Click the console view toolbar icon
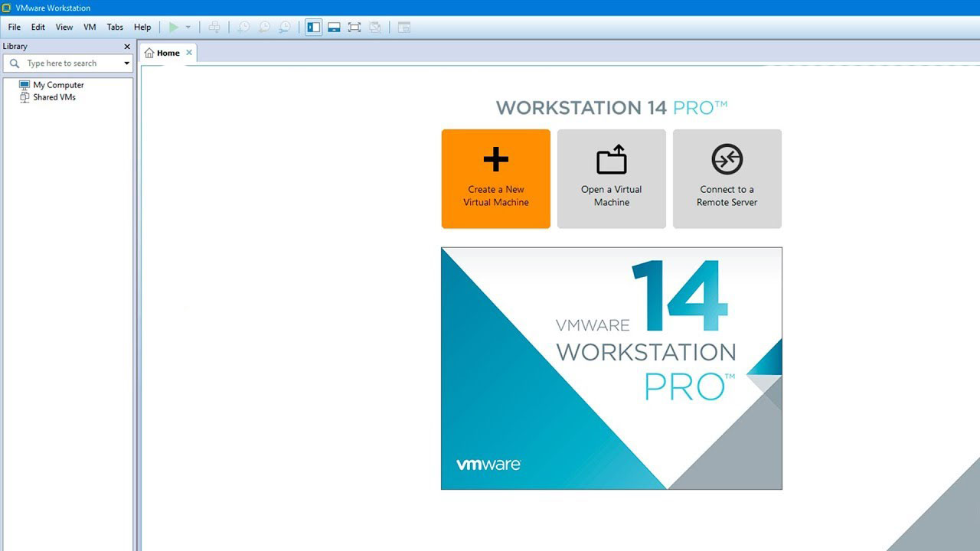 point(404,27)
